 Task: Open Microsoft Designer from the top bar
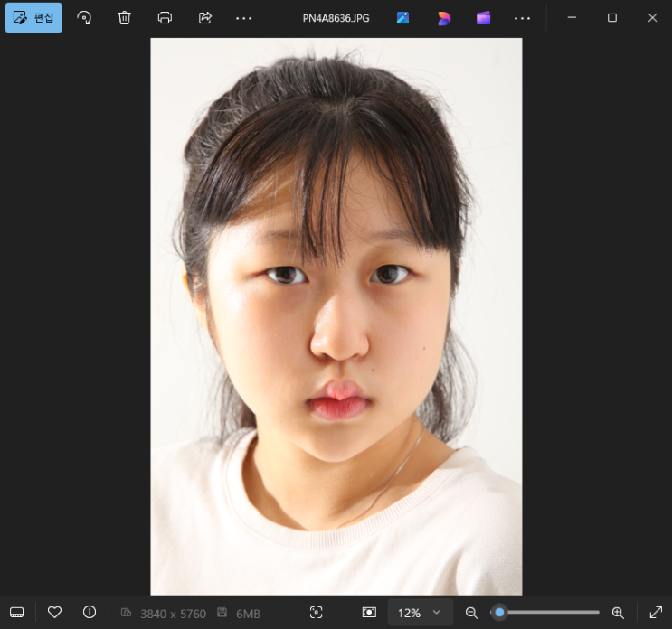[443, 17]
